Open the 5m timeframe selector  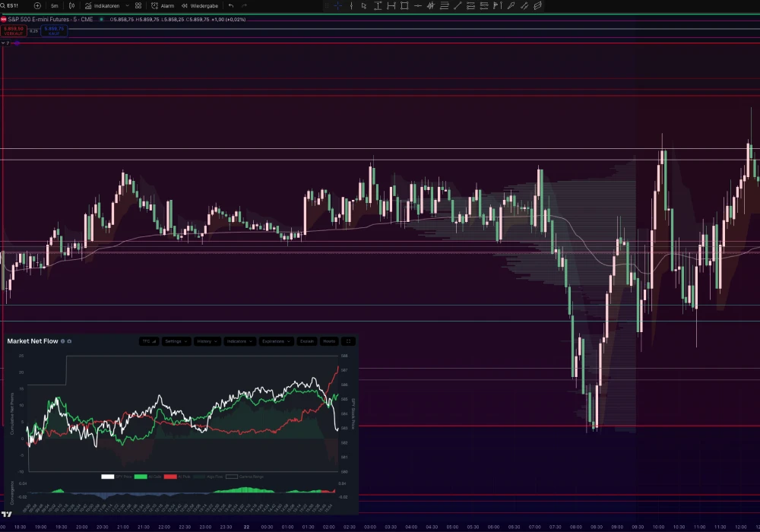(54, 6)
